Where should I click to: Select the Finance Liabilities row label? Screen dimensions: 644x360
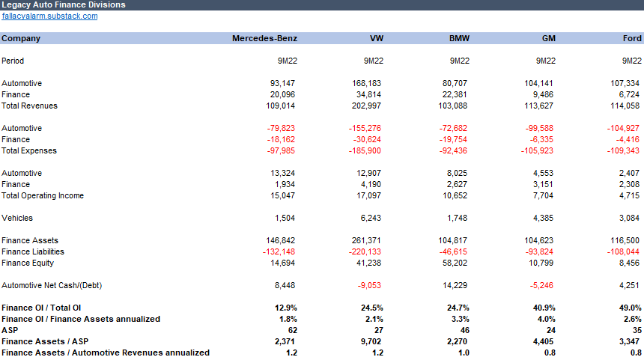coord(33,251)
